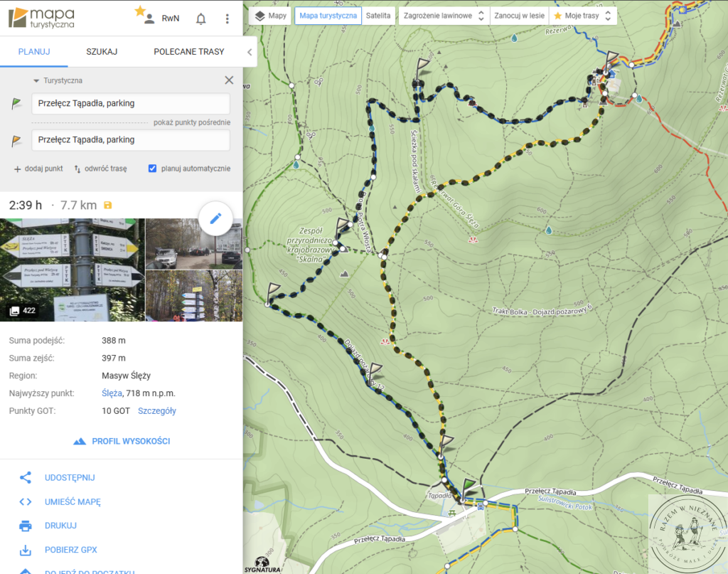Click the download icon for Pobierz GPX
This screenshot has height=574, width=728.
pyautogui.click(x=26, y=550)
